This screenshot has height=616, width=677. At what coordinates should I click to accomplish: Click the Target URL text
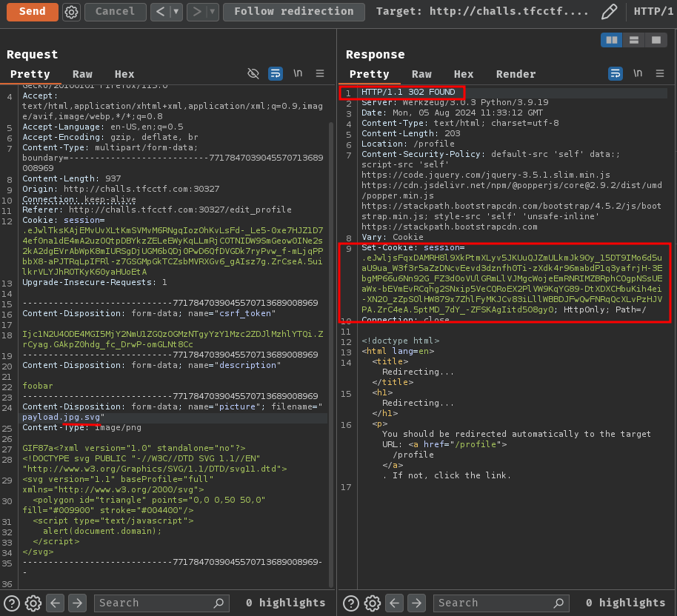click(482, 12)
